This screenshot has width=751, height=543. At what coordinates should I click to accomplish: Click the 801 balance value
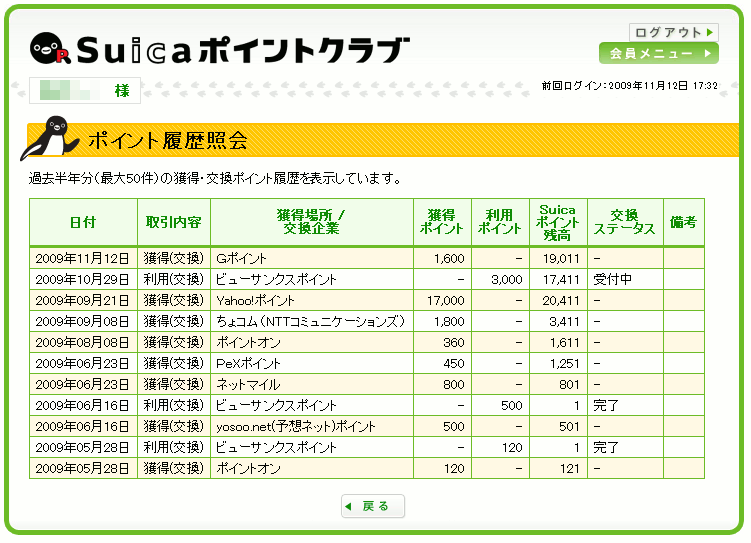(x=569, y=385)
